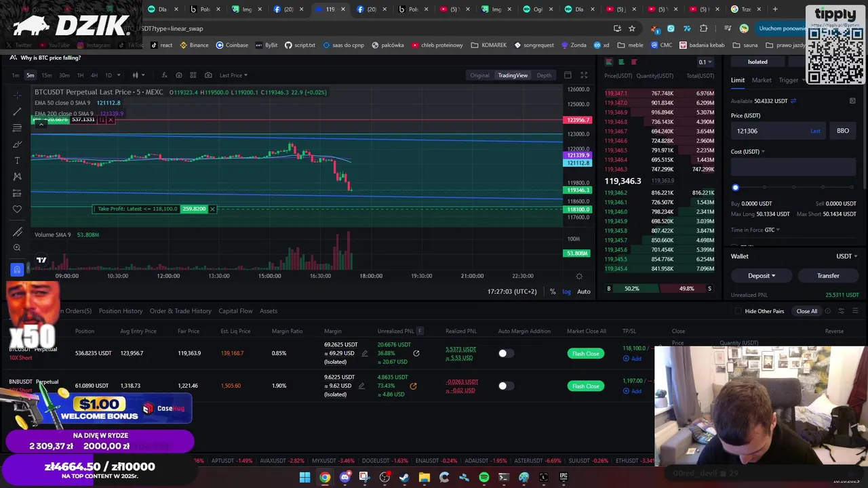868x488 pixels.
Task: Open the 0.1 depth precision dropdown
Action: [x=705, y=62]
